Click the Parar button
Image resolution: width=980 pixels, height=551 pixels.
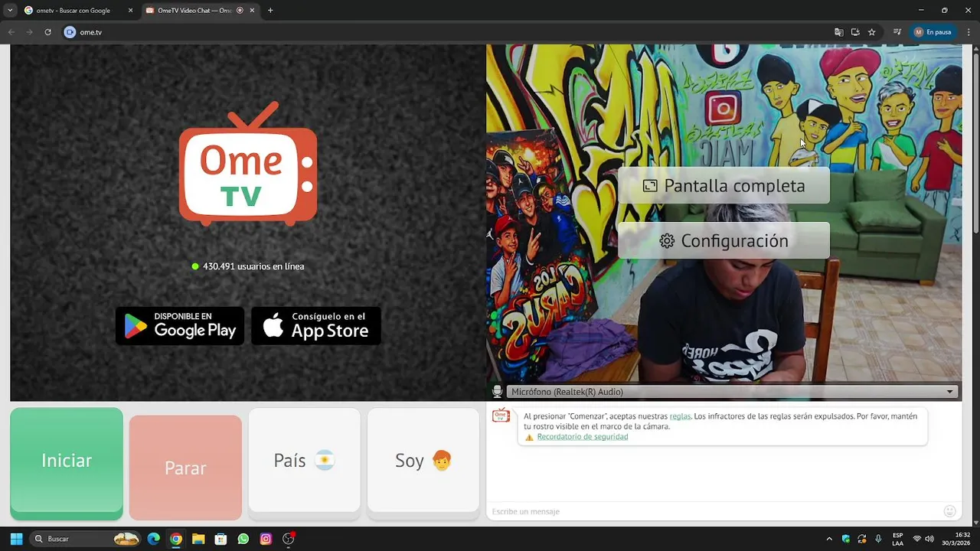point(185,468)
